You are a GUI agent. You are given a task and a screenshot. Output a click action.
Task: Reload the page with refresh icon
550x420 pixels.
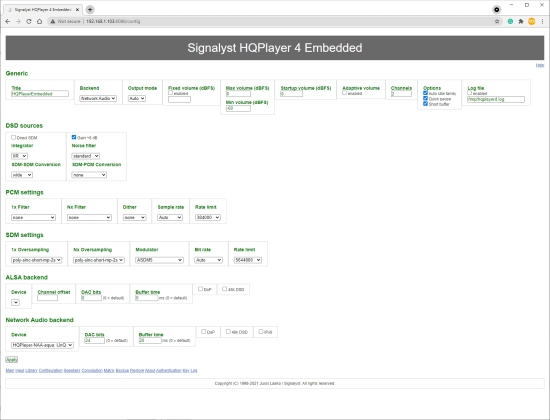click(x=29, y=21)
